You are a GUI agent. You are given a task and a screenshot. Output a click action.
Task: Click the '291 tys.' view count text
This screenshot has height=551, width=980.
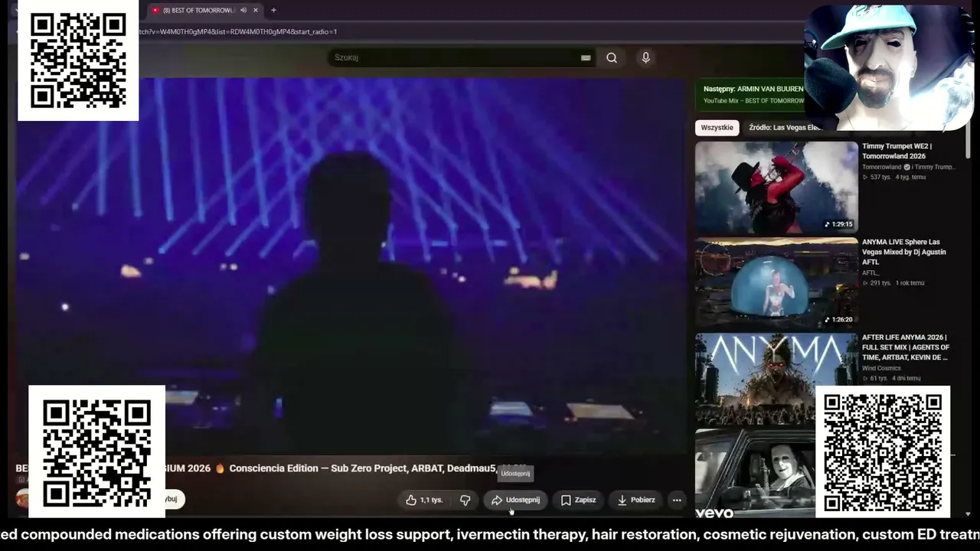pyautogui.click(x=880, y=283)
